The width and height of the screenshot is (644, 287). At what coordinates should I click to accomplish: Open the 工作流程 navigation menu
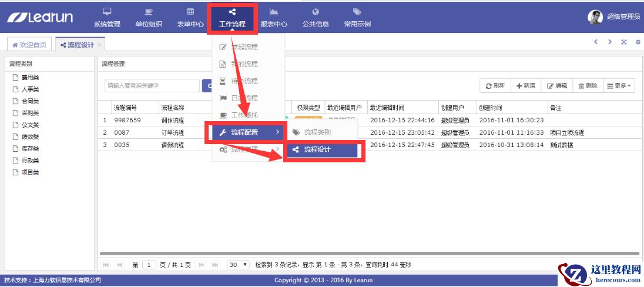point(233,18)
